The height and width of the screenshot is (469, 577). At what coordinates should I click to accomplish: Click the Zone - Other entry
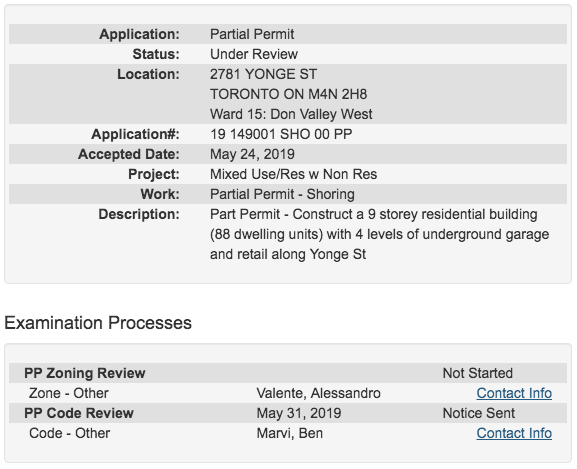point(69,393)
